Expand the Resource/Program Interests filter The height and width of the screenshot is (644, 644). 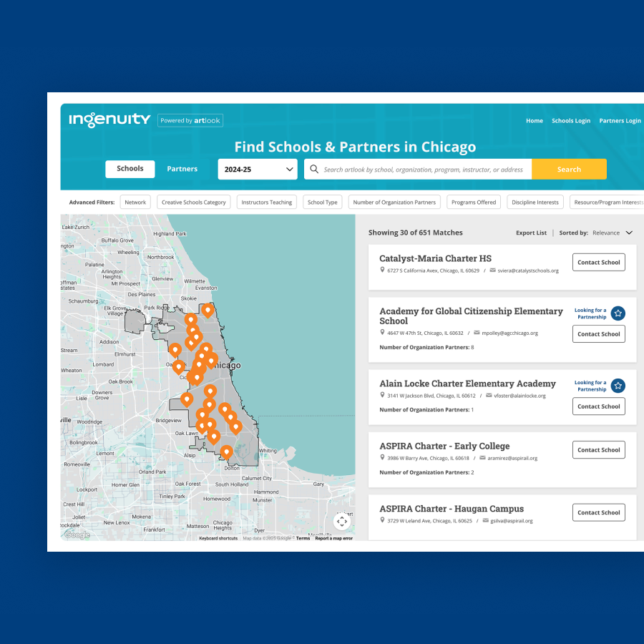(x=607, y=202)
